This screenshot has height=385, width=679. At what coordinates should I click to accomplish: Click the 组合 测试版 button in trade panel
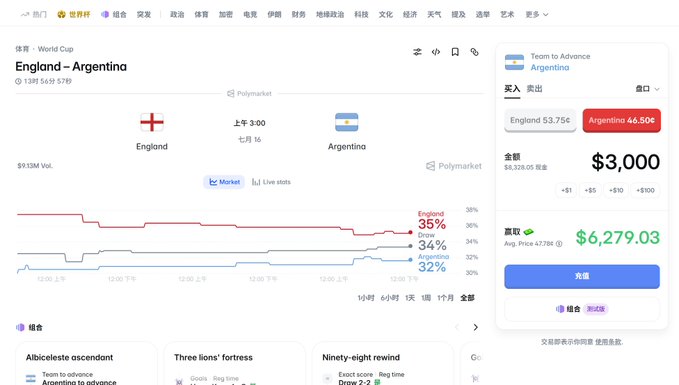(x=582, y=309)
